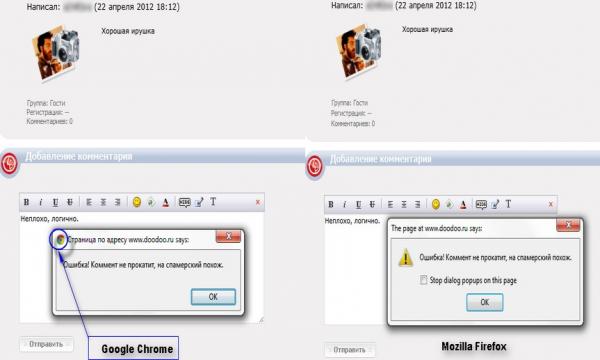
Task: Check 'Stop dialog popups on this page'
Action: [423, 280]
